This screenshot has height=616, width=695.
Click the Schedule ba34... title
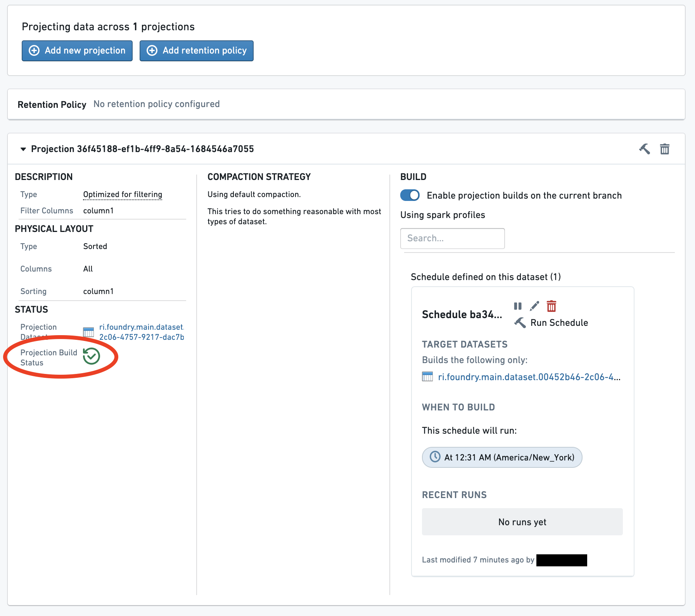pos(462,314)
